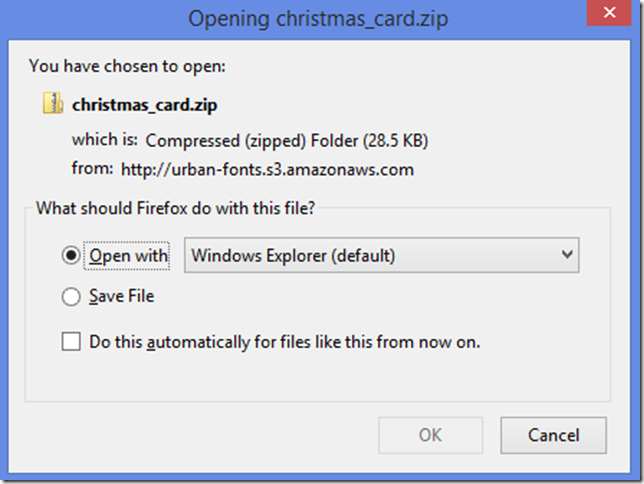Close the Opening christmas_card.zip dialog

tap(609, 13)
